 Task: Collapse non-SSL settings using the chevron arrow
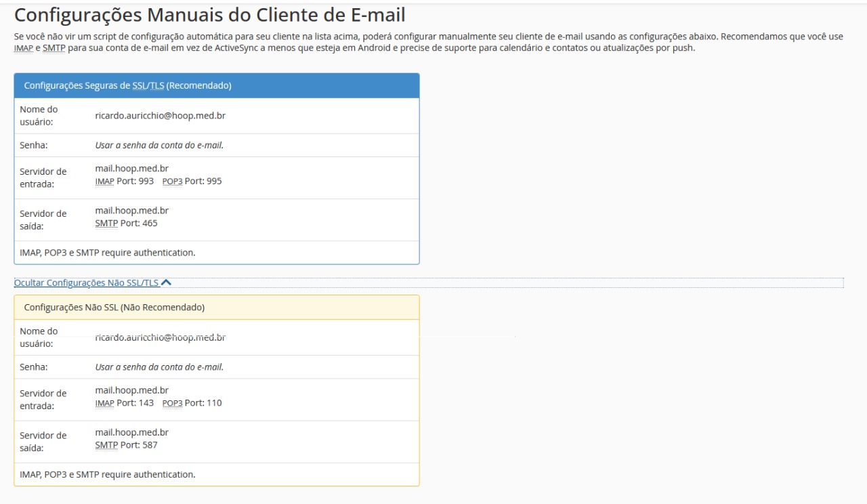pyautogui.click(x=167, y=283)
